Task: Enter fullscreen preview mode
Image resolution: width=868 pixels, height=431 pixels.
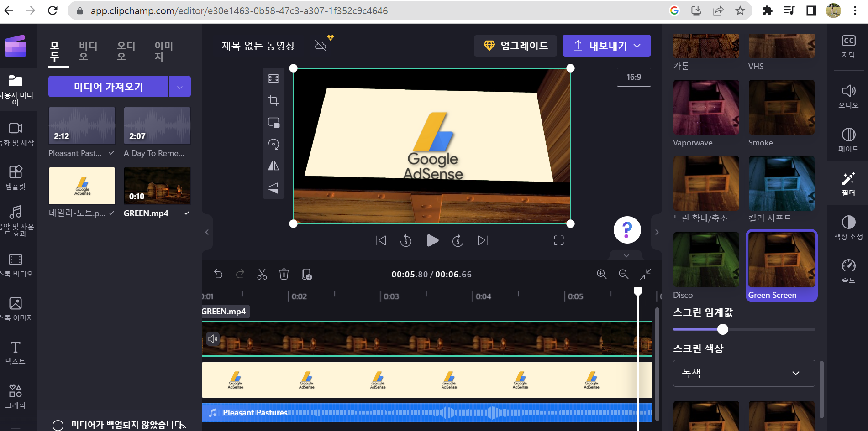Action: (559, 240)
